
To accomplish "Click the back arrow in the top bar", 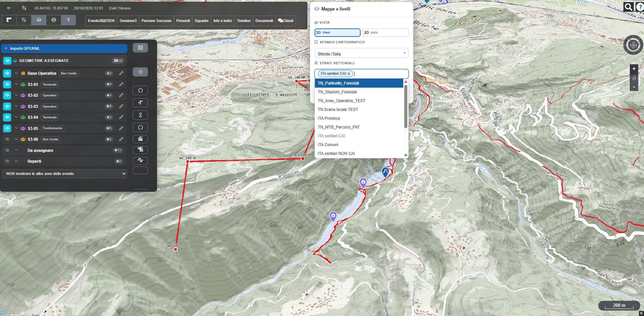I will 9,8.
